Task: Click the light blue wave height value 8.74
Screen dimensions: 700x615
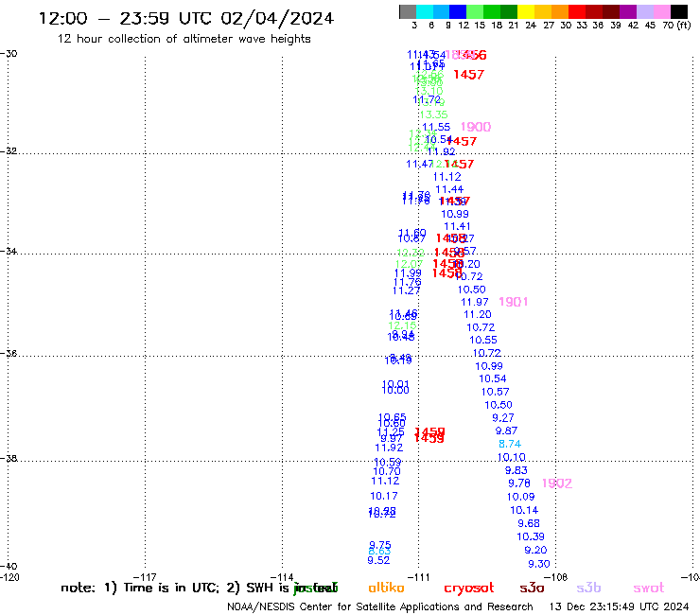Action: (510, 444)
